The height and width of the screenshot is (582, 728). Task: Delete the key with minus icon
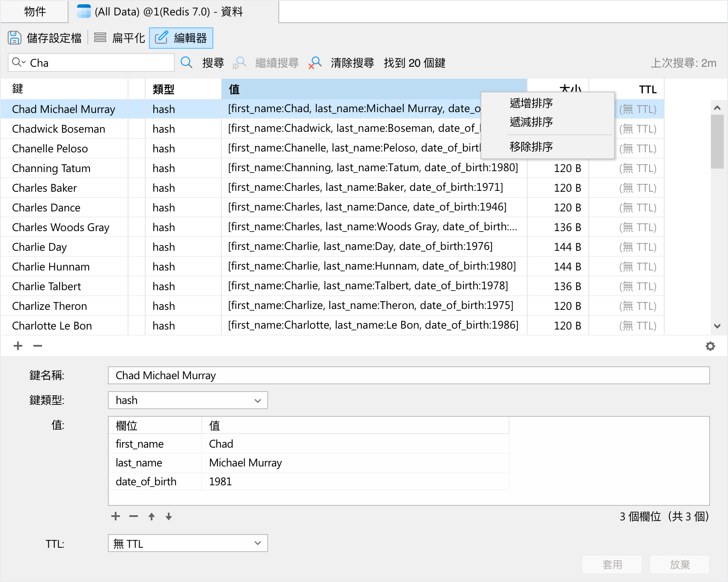coord(38,346)
